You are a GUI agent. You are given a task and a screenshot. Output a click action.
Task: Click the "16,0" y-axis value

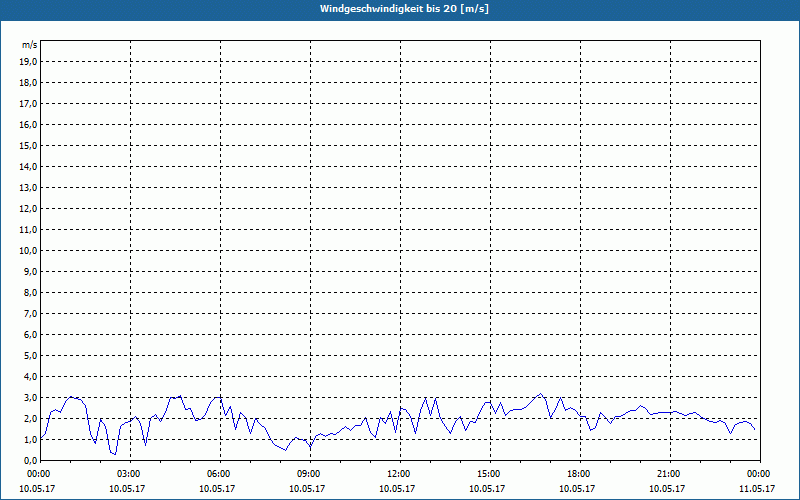click(x=28, y=124)
